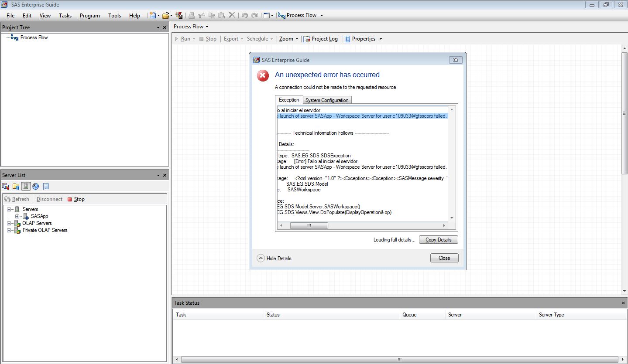Click the folder with database icon in Server List
The image size is (628, 364).
coord(16,186)
